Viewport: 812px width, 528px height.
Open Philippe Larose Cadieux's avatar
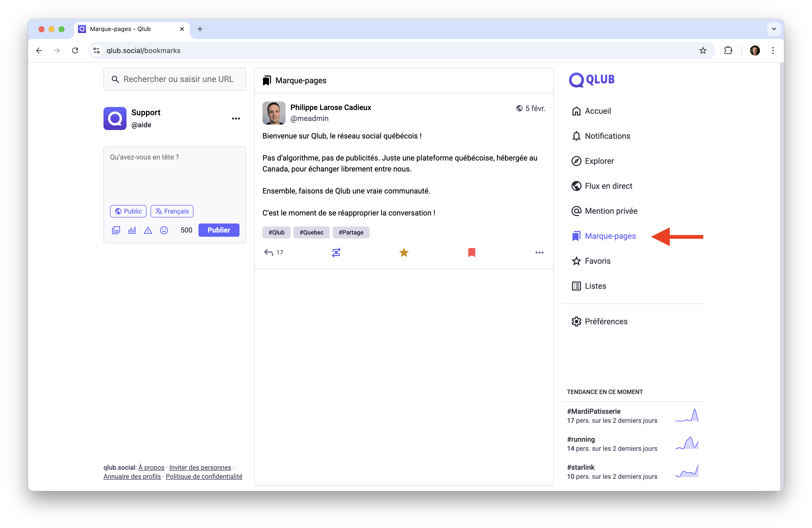(274, 113)
